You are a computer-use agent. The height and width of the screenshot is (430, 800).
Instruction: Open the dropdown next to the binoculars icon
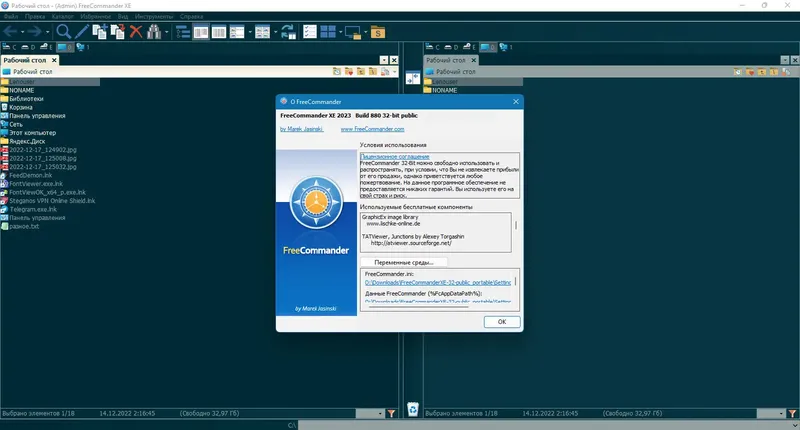pos(166,32)
